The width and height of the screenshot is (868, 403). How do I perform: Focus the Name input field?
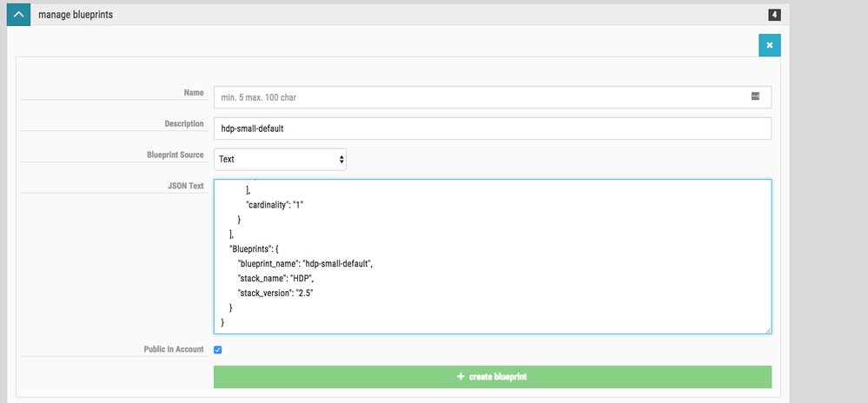coord(478,97)
